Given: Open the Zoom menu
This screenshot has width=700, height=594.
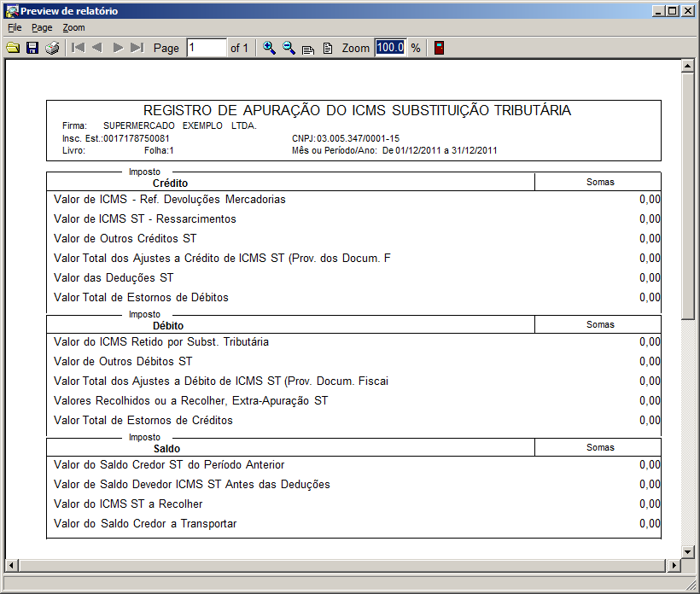Looking at the screenshot, I should coord(73,27).
